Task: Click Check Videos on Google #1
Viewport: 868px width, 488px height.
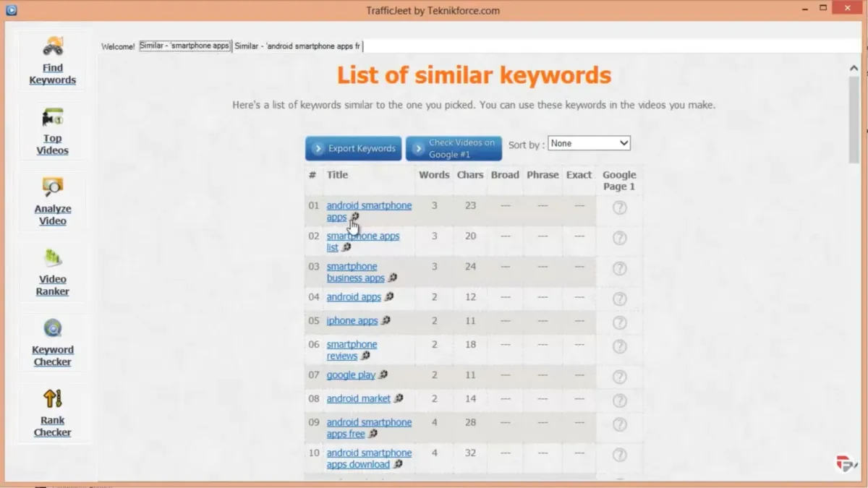Action: (454, 148)
